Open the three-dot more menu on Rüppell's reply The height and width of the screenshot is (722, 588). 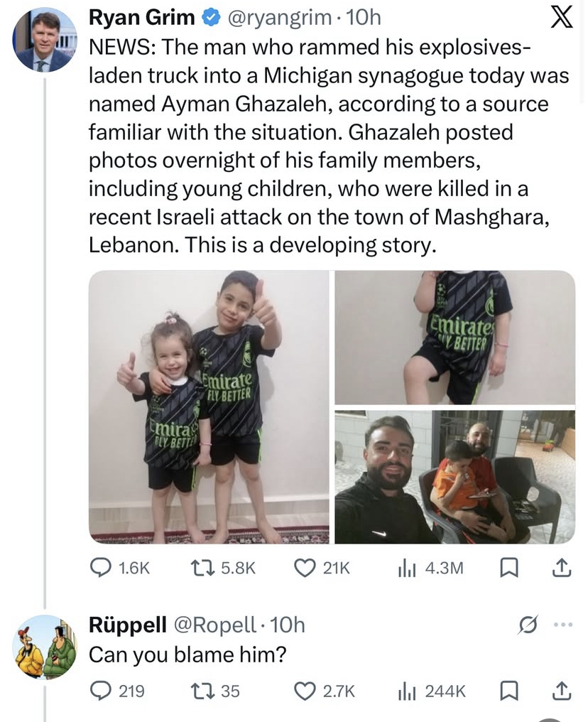pos(562,625)
